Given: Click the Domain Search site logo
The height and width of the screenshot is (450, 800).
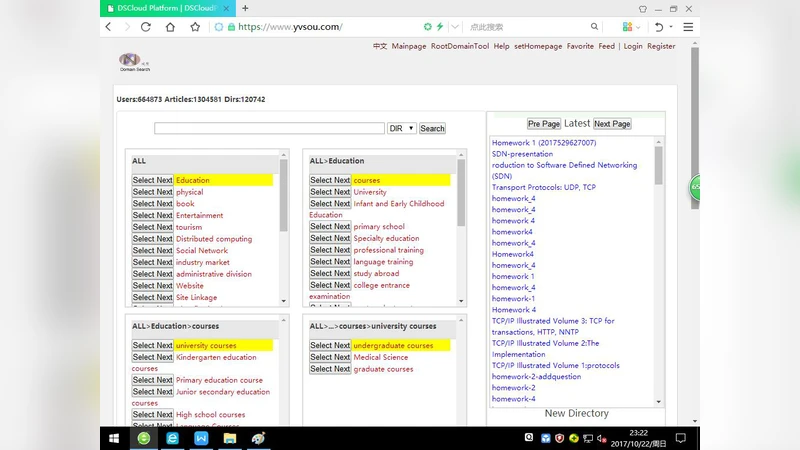Looking at the screenshot, I should pyautogui.click(x=133, y=62).
